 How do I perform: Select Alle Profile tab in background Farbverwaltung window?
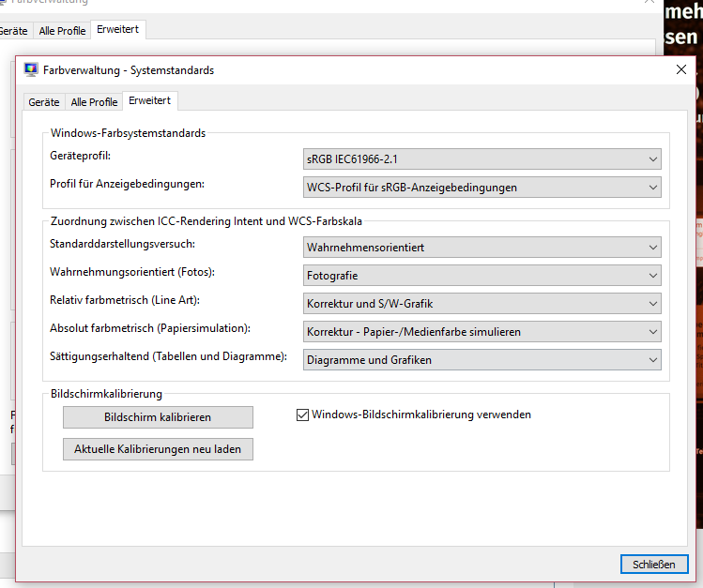click(62, 31)
